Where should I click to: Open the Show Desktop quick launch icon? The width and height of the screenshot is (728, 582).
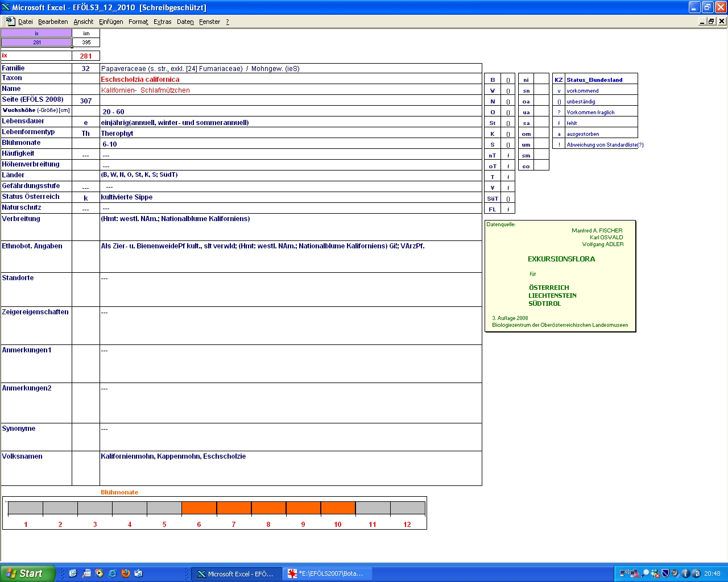click(73, 573)
